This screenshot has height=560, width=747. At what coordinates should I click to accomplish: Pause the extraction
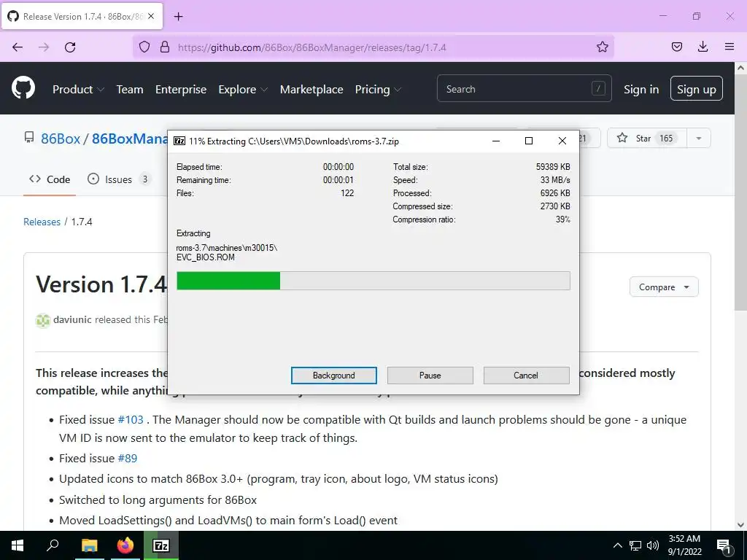(430, 375)
